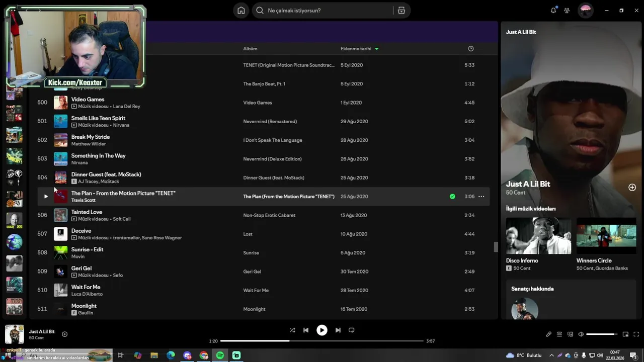The height and width of the screenshot is (362, 644).
Task: Open Dinner Guest album cover thumbnail
Action: pos(60,177)
